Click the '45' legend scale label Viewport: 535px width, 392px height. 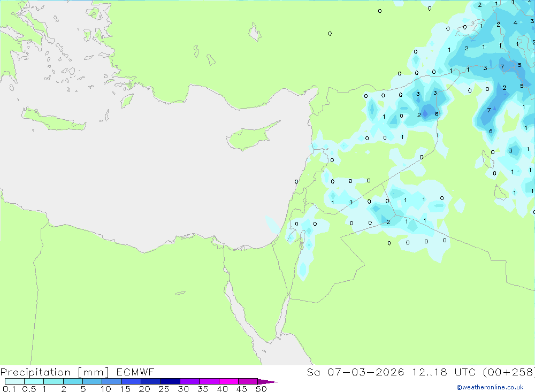(242, 389)
